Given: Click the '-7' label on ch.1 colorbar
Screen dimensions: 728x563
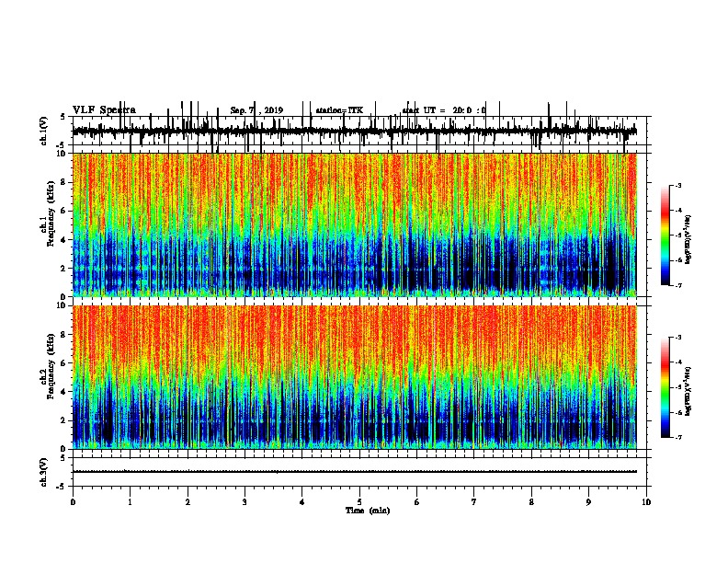Looking at the screenshot, I should pos(678,285).
